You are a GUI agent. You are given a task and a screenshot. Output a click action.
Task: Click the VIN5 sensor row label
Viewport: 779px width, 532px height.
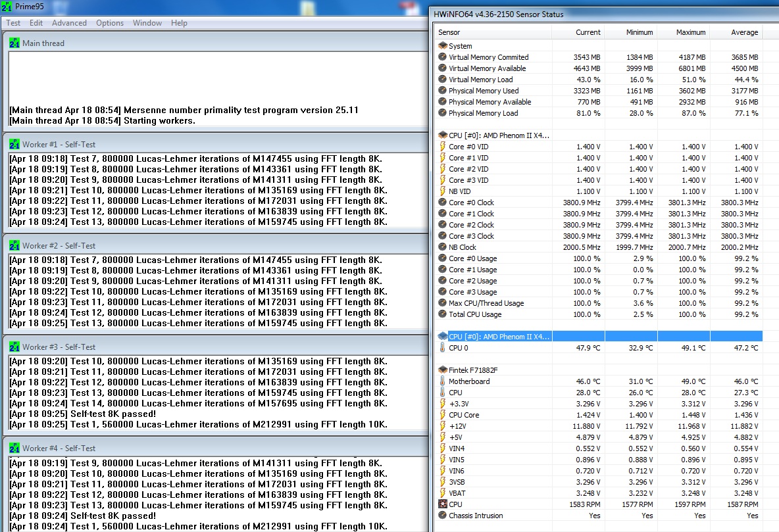[457, 460]
